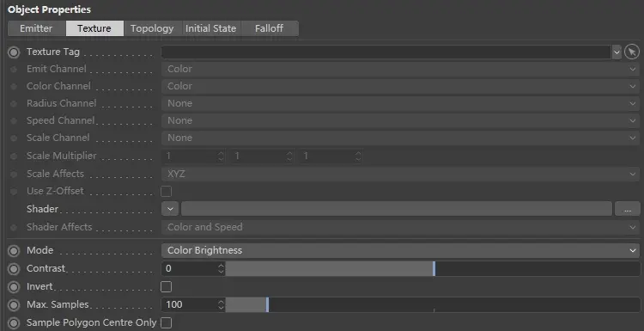The width and height of the screenshot is (644, 331).
Task: Open the Mode Color Brightness dropdown
Action: (x=400, y=251)
